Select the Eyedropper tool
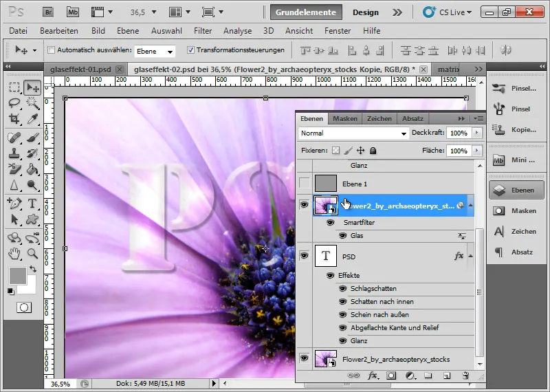The height and width of the screenshot is (392, 550). 32,118
